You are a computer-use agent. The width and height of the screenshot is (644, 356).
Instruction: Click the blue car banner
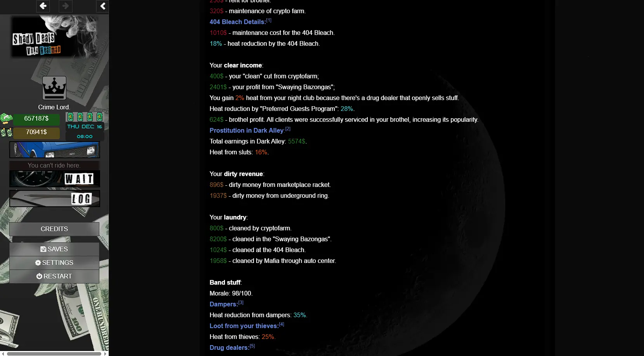[54, 150]
